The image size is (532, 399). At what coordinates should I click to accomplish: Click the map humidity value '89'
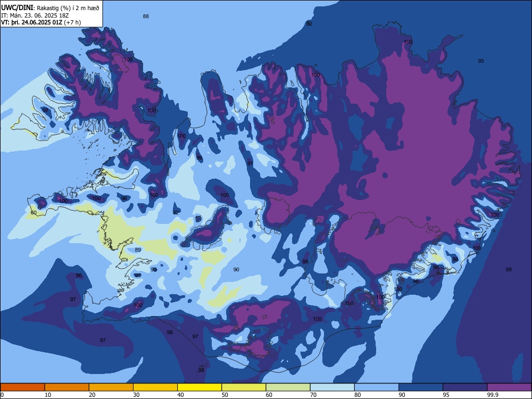(138, 250)
